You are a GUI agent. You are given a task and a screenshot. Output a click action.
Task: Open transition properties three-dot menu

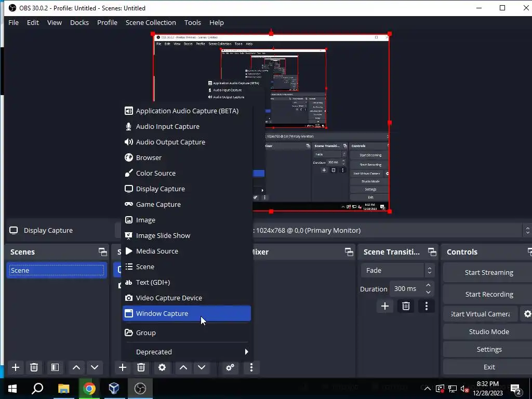tap(427, 307)
